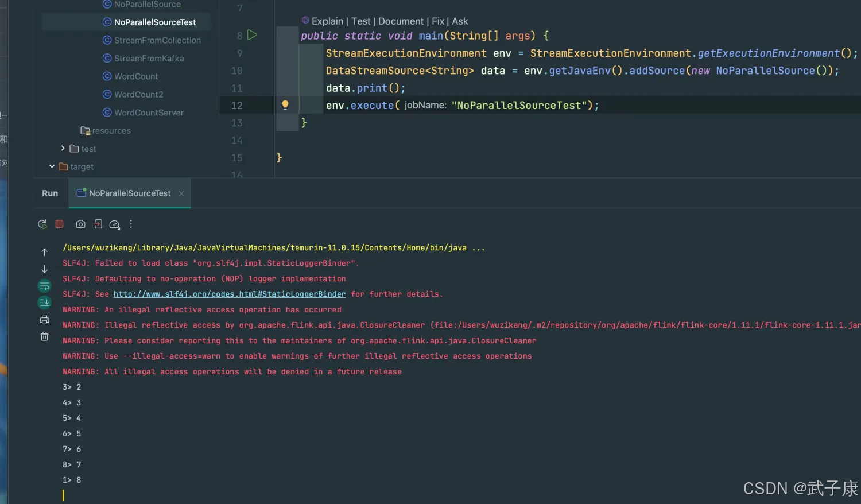Open WordCountServer class
Image resolution: width=861 pixels, height=504 pixels.
coord(143,113)
